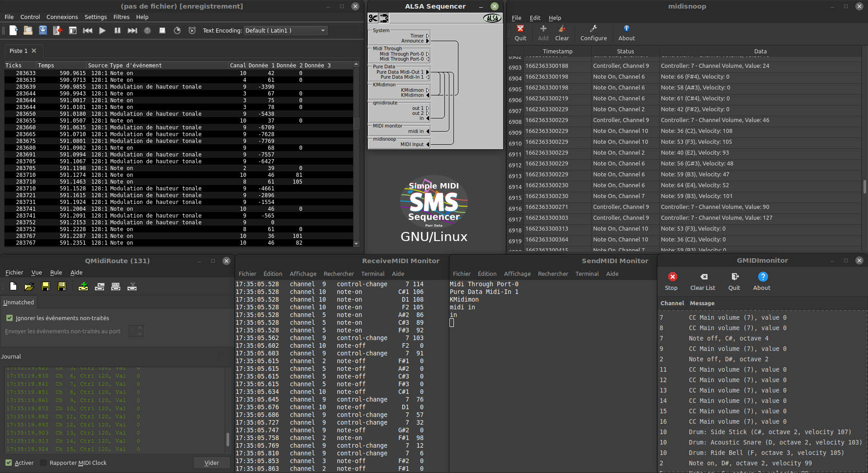Click the Quit icon in GMIDImonitor
Image resolution: width=868 pixels, height=473 pixels.
(735, 277)
